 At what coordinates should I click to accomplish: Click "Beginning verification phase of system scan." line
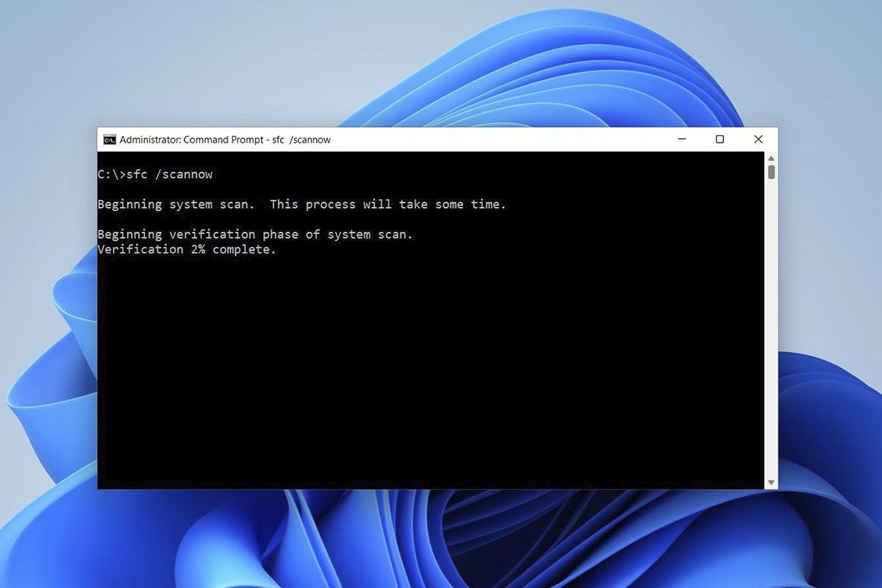click(x=256, y=234)
